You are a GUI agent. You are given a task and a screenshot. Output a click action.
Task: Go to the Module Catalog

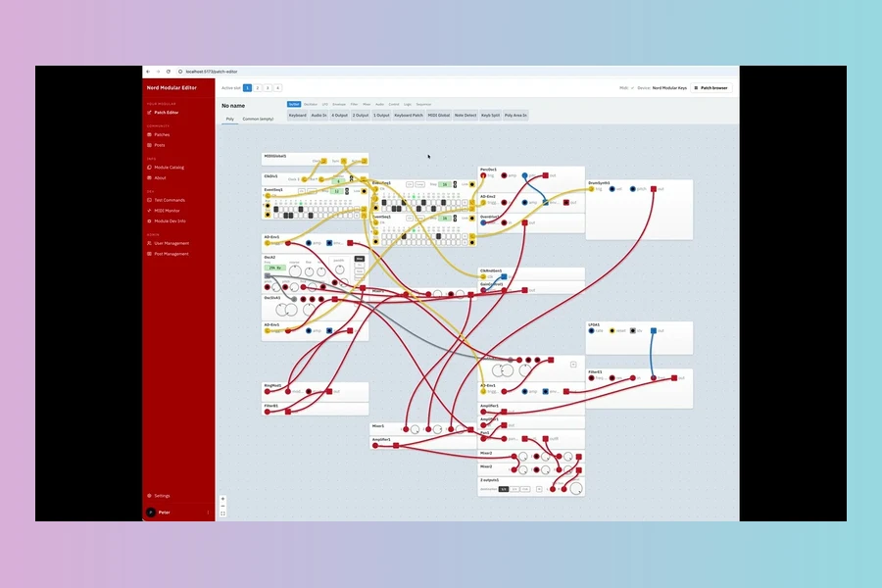pos(169,168)
